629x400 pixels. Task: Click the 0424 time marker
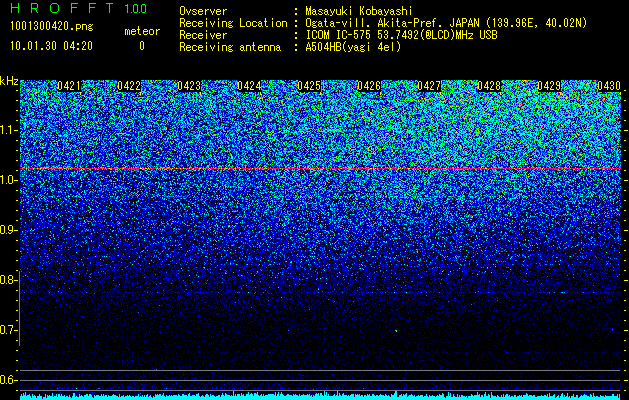[249, 86]
